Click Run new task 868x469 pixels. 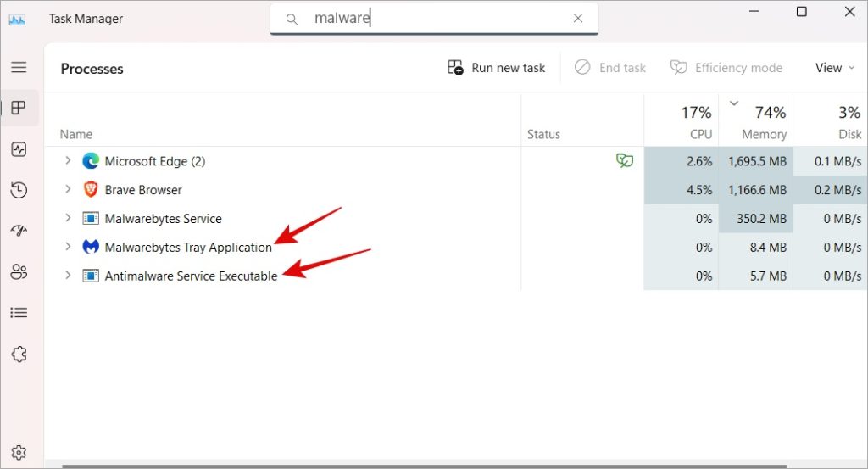tap(496, 68)
